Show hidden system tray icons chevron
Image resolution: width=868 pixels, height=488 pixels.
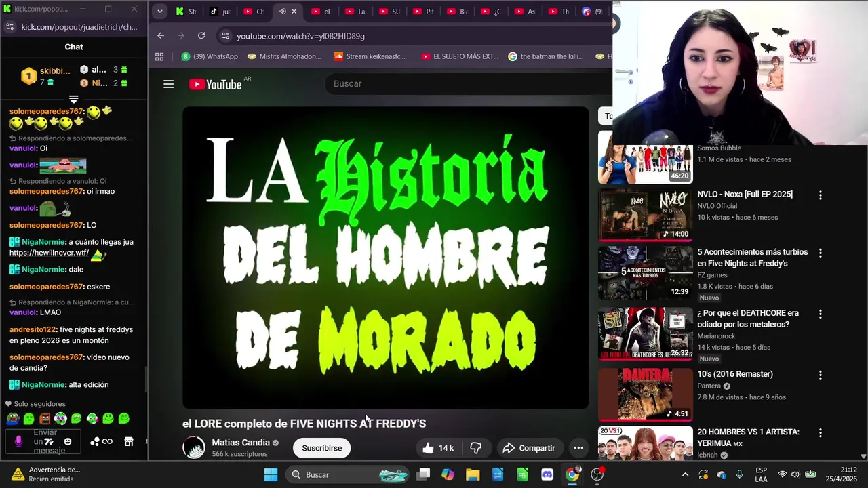click(x=685, y=474)
